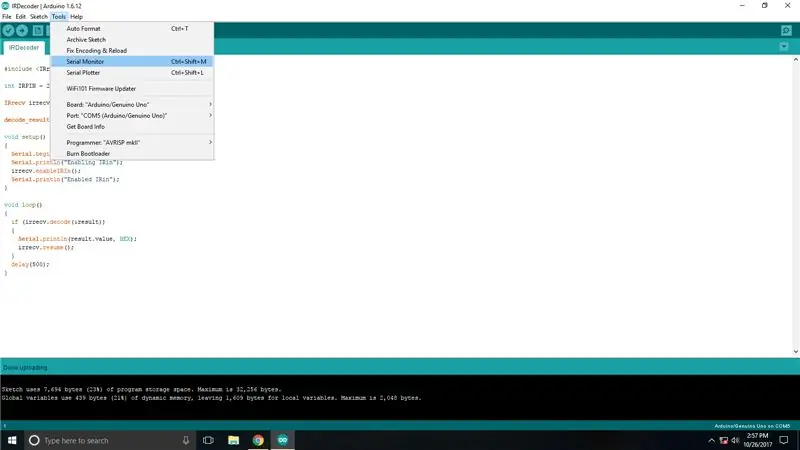The width and height of the screenshot is (800, 450).
Task: Expand Port COM5 submenu
Action: tap(132, 115)
